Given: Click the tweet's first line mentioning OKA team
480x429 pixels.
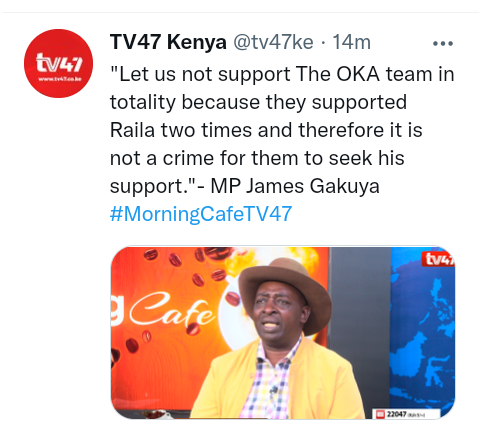Looking at the screenshot, I should pos(282,74).
